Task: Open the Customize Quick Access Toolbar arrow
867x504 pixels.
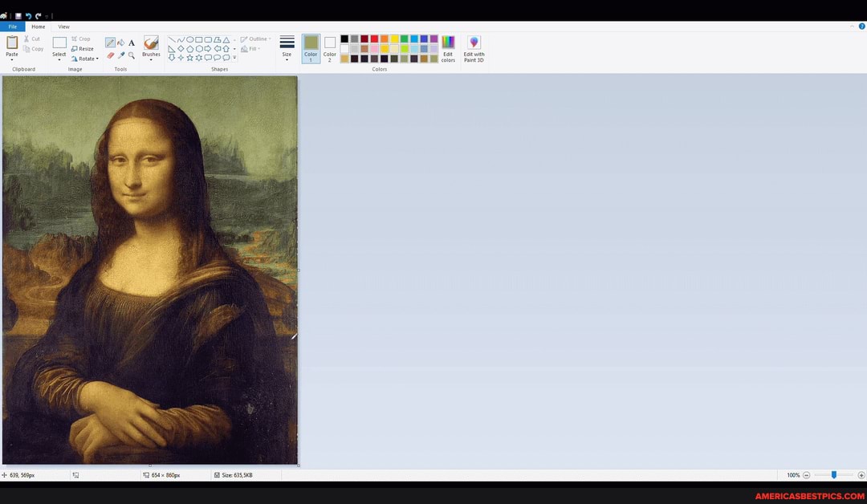Action: point(47,17)
